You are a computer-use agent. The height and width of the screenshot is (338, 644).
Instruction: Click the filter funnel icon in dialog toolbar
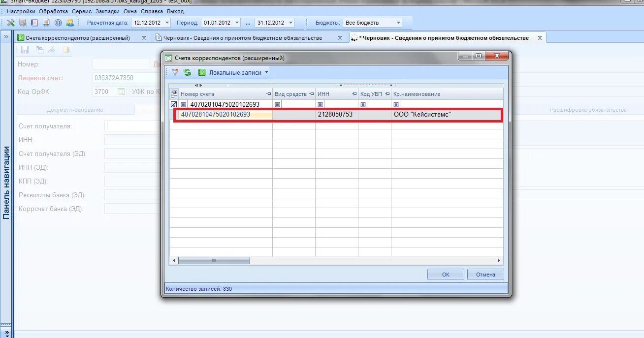175,72
